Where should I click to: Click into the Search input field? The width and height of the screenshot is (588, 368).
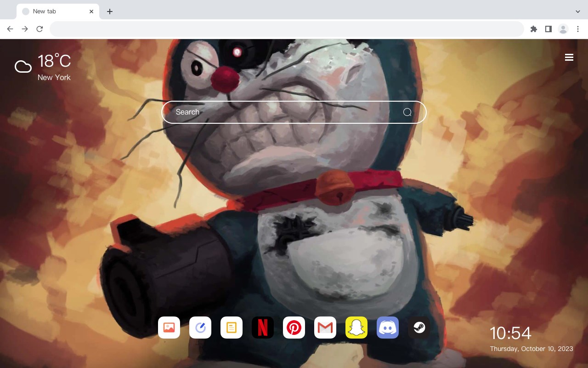point(294,112)
